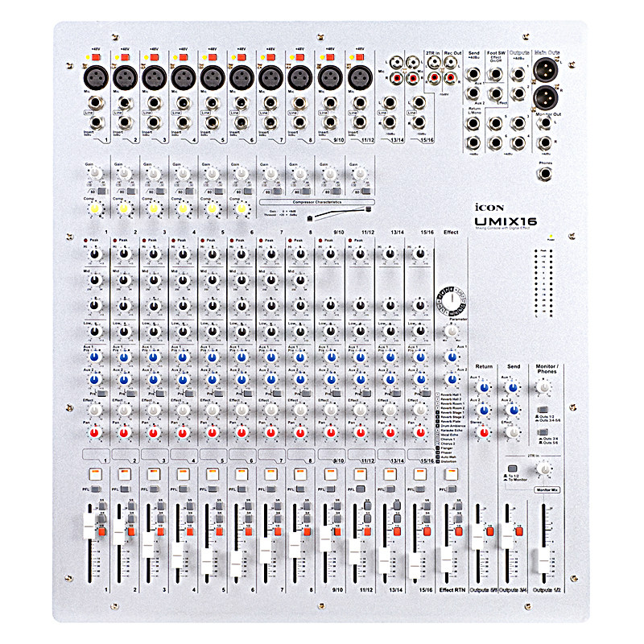The image size is (644, 644).
Task: Click the red Stereo Return knob
Action: point(485,432)
